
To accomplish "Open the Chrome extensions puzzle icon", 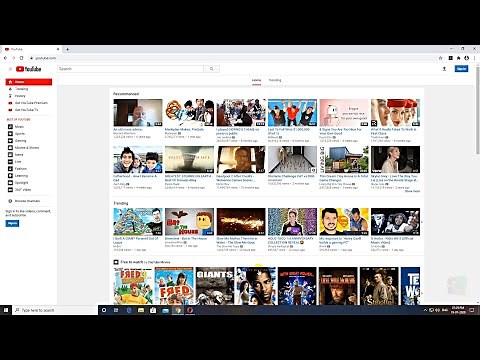I will point(459,58).
